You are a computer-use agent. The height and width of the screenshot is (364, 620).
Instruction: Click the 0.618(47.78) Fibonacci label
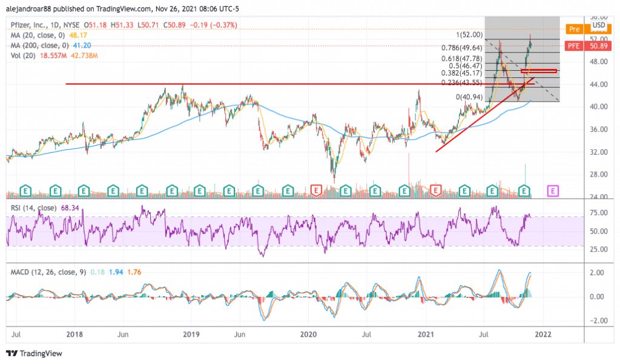click(462, 59)
